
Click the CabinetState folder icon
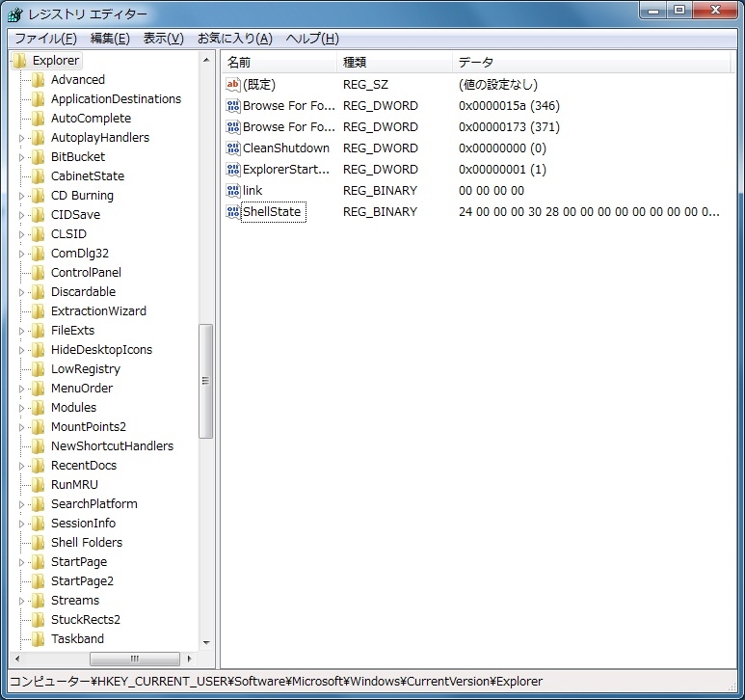pos(38,175)
